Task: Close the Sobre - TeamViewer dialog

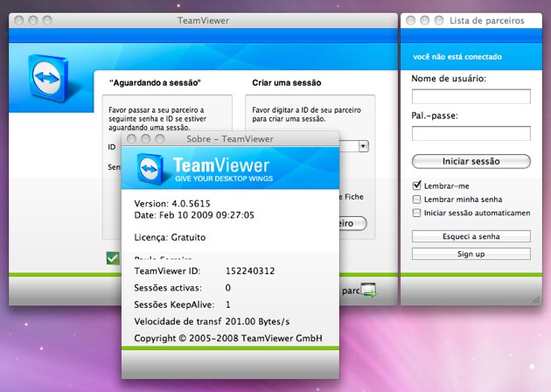Action: (131, 139)
